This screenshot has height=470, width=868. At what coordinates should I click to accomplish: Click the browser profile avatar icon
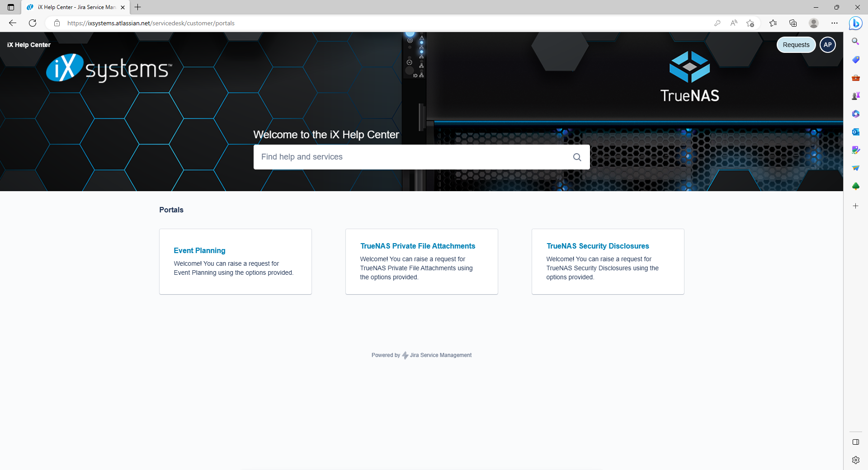click(x=814, y=23)
